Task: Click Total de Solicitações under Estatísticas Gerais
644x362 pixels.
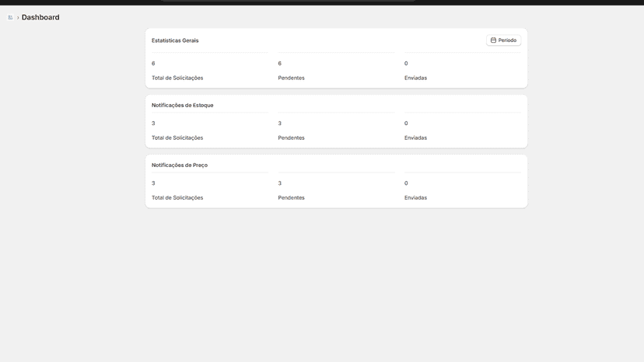Action: pos(177,78)
